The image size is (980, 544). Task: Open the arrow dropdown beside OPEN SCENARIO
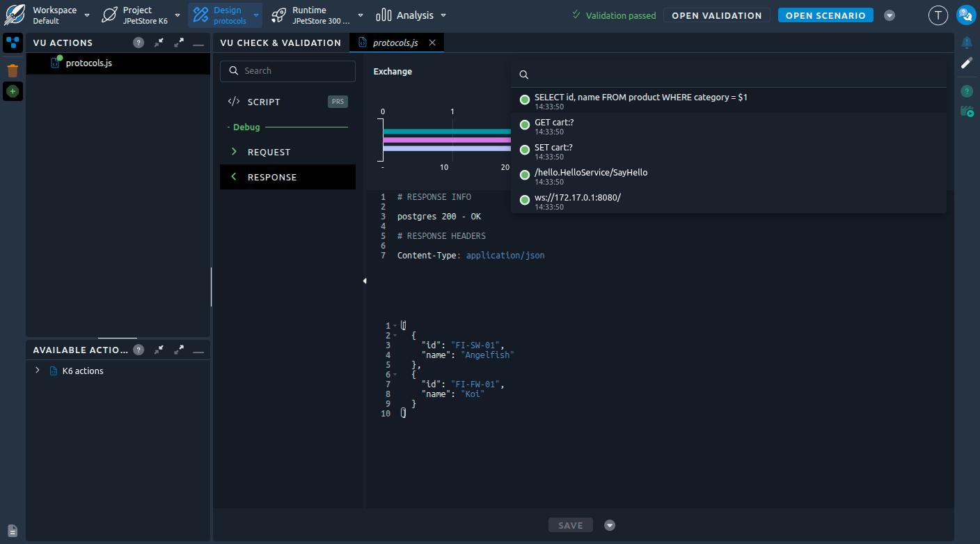[889, 15]
